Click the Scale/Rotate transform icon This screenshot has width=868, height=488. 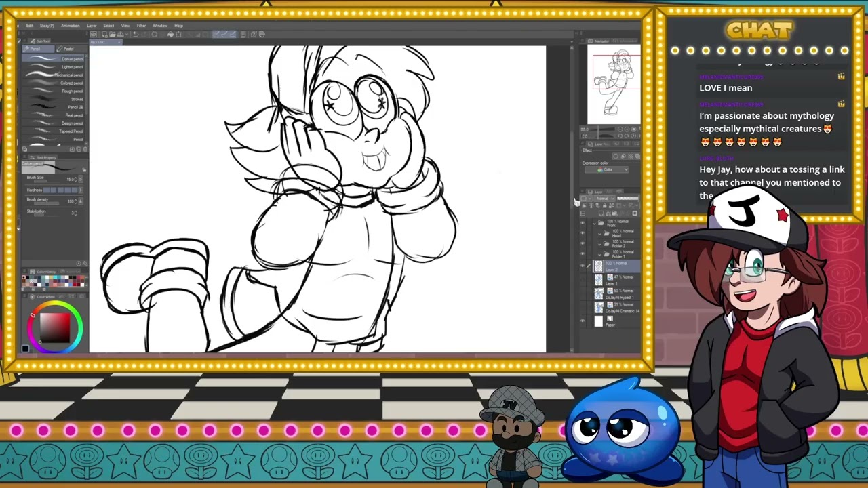tap(178, 34)
